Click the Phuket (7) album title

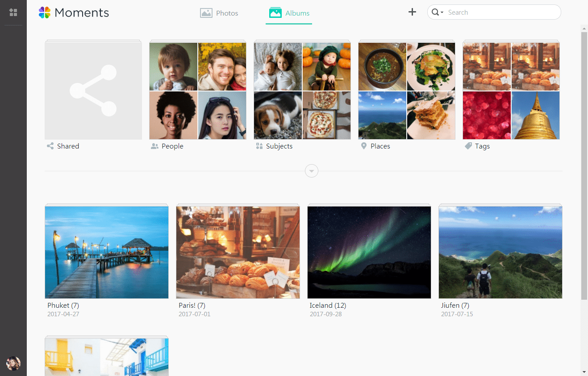pos(63,306)
